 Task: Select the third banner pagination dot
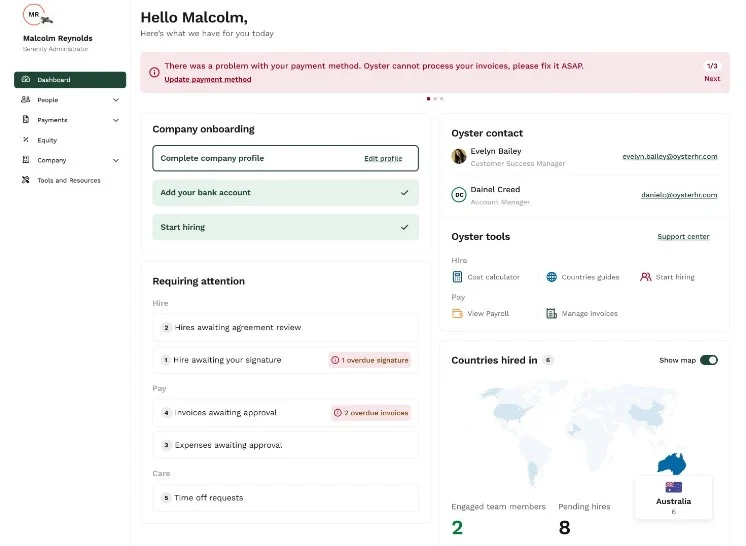point(442,98)
